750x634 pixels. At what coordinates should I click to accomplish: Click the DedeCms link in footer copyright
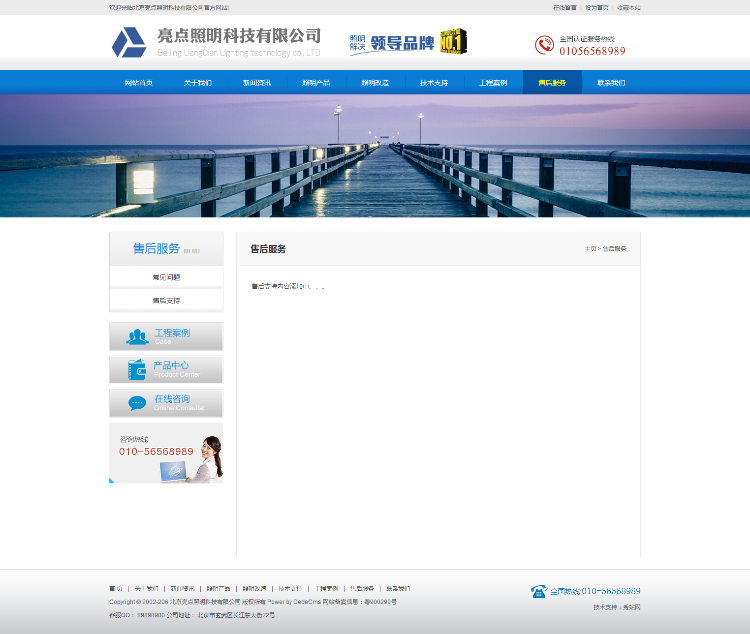pyautogui.click(x=307, y=602)
